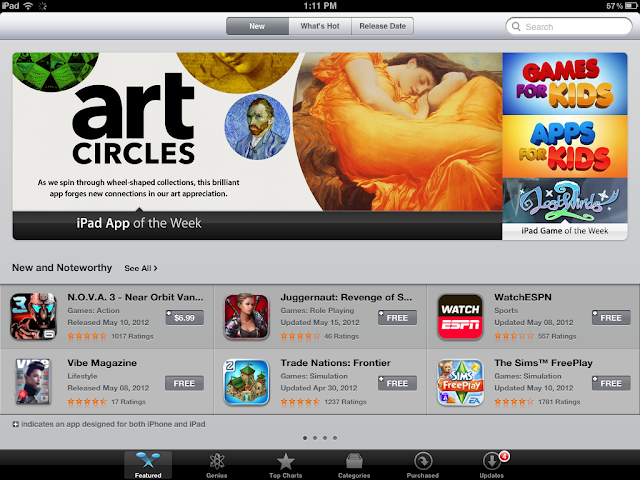
Task: Buy N.O.V.A. 3 for $6.99
Action: click(184, 318)
